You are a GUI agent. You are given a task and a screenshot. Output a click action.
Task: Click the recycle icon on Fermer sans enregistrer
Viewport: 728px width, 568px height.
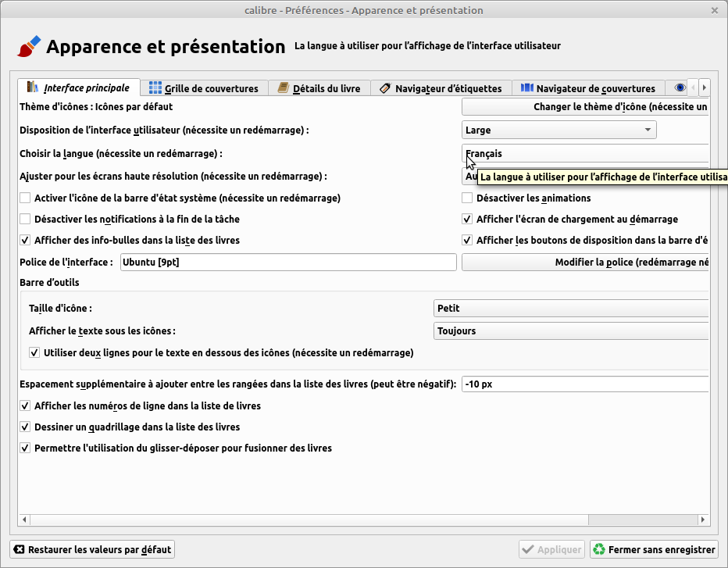599,549
